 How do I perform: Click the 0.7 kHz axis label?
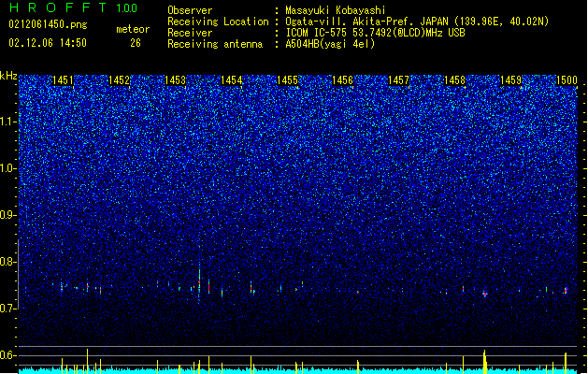coord(7,309)
